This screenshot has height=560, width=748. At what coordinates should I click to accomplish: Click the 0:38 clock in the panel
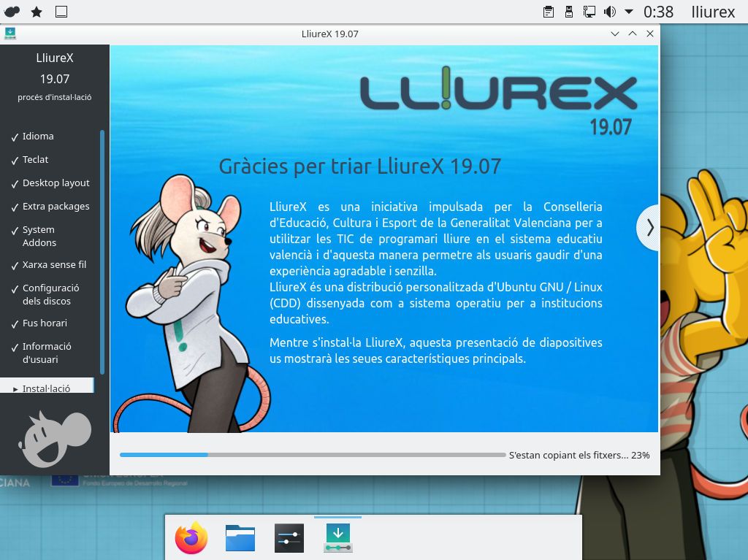(x=658, y=12)
